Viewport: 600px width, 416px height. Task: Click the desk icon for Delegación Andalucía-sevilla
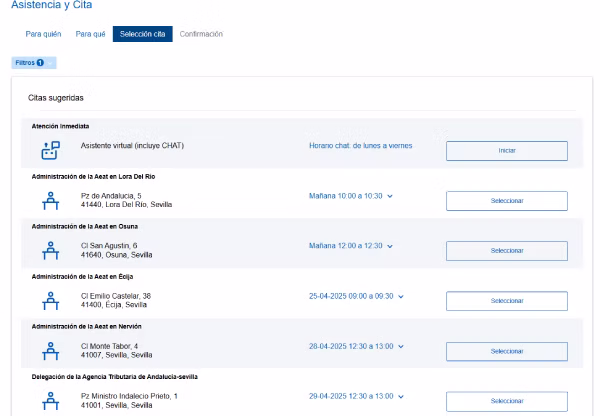tap(49, 400)
